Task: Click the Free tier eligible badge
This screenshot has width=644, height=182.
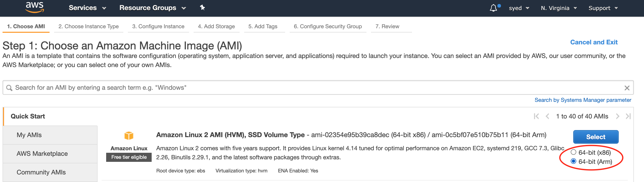Action: tap(129, 157)
